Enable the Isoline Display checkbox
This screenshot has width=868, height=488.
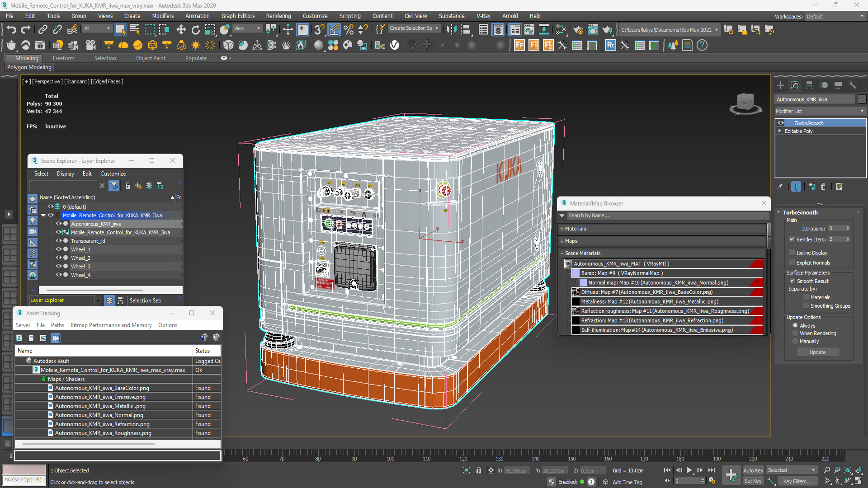tap(792, 253)
